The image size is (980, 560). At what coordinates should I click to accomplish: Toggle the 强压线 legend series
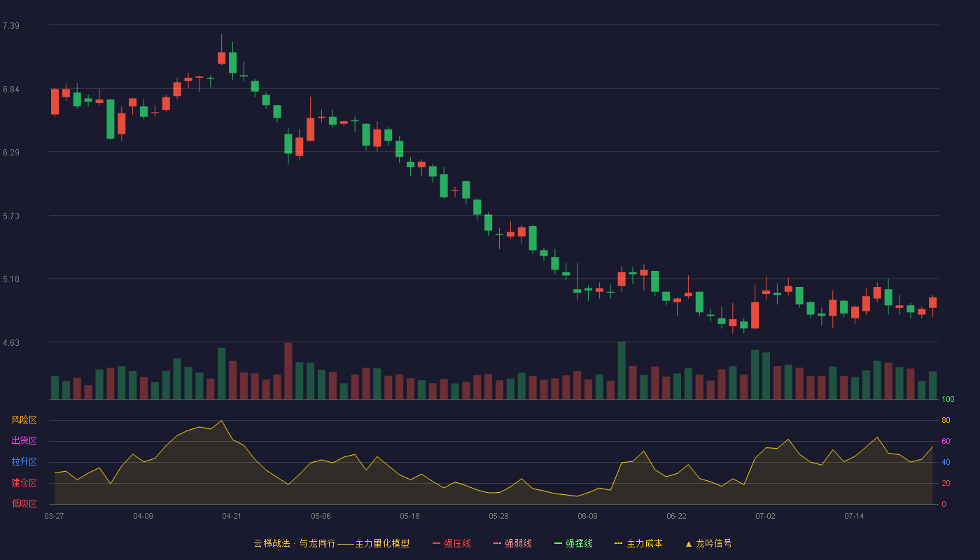pos(451,543)
